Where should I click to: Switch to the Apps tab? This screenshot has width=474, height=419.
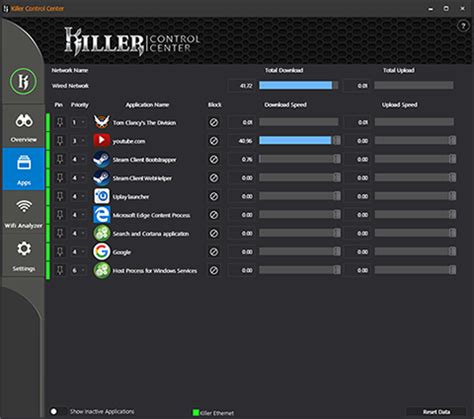[24, 169]
